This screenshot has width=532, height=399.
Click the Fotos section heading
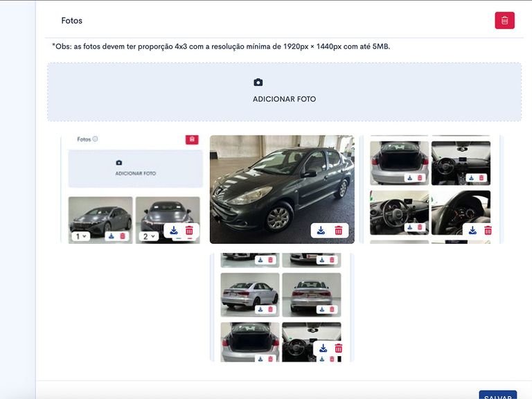(x=71, y=21)
